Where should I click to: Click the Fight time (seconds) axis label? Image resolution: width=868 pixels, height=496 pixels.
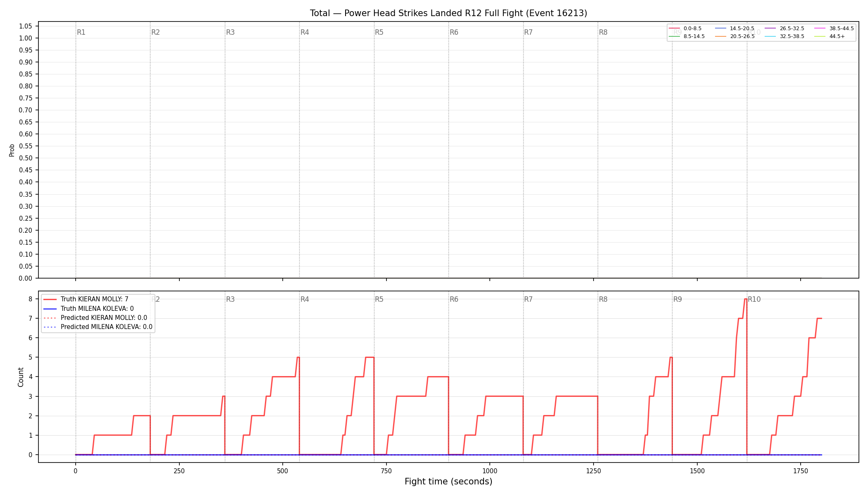click(448, 482)
